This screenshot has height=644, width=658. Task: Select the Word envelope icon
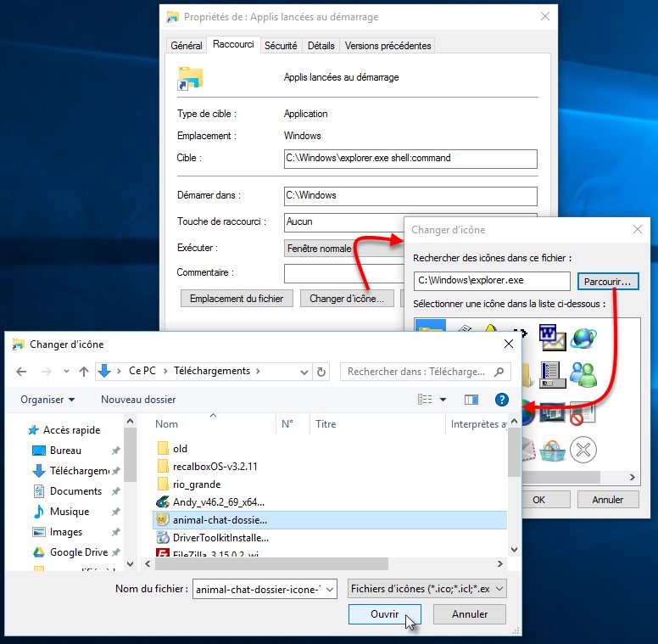click(551, 336)
